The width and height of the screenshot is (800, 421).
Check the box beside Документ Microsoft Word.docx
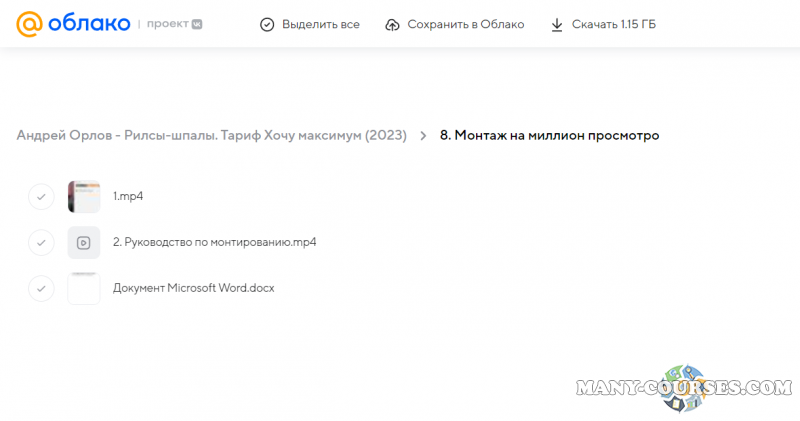40,288
